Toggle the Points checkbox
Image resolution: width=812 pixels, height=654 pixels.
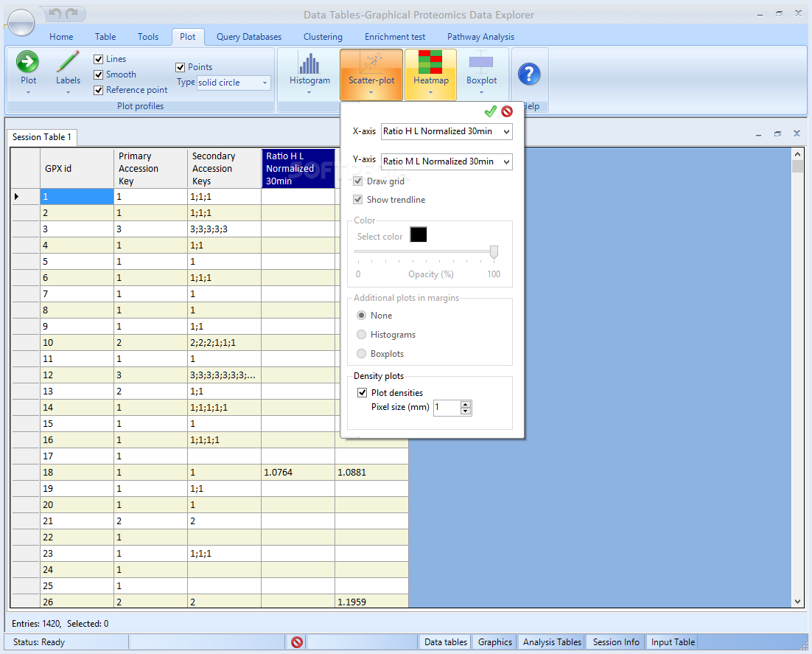tap(181, 67)
